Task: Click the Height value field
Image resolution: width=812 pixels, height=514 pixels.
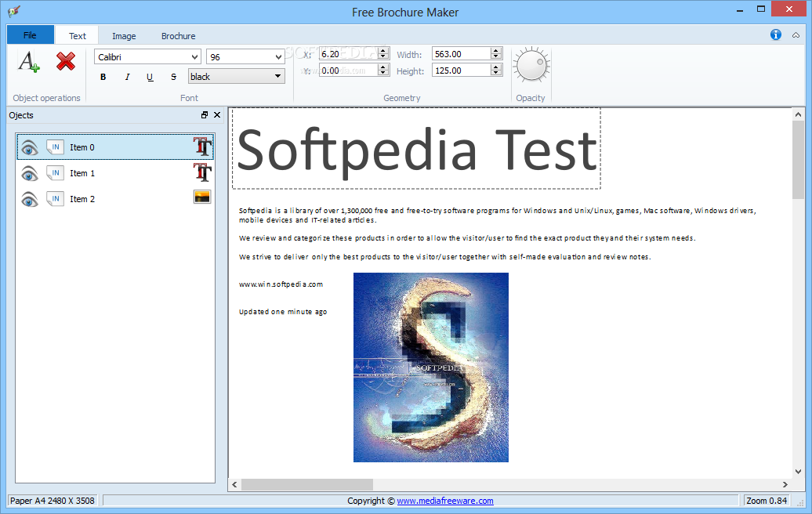Action: 462,71
